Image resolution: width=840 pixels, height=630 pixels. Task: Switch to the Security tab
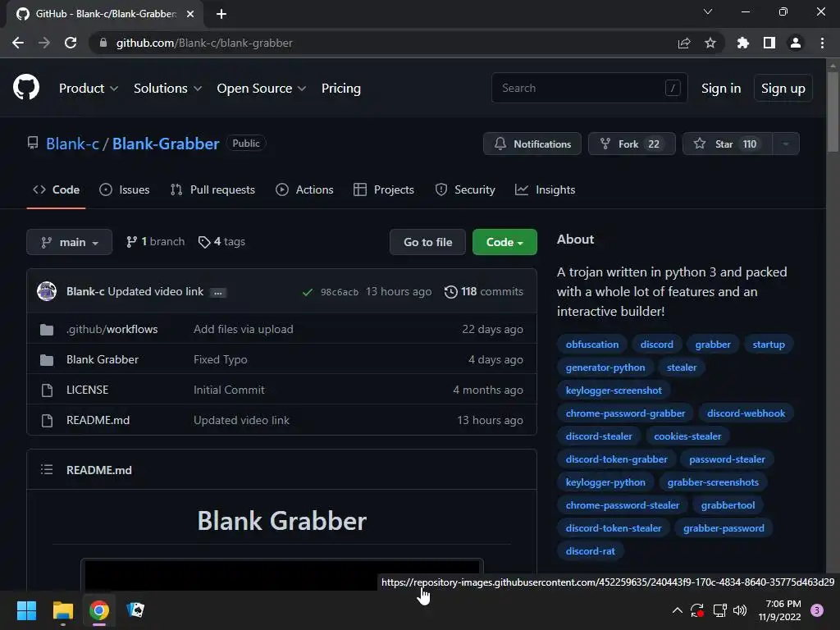[465, 189]
